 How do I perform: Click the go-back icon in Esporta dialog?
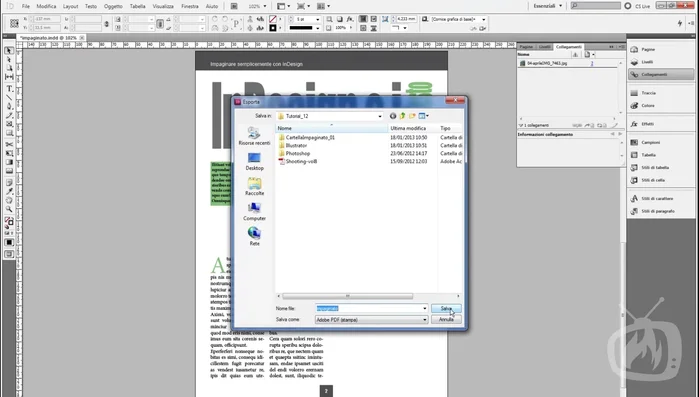click(x=393, y=116)
